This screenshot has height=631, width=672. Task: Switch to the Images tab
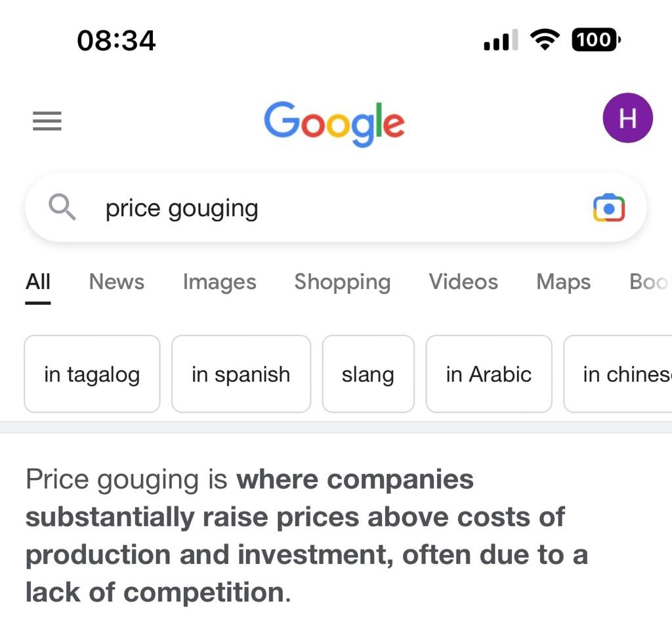219,282
